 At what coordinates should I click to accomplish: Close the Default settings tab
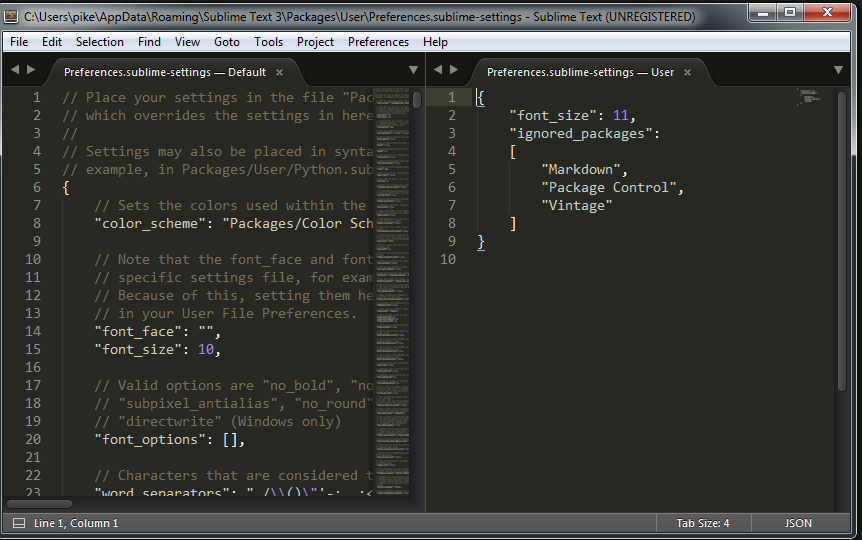click(279, 73)
